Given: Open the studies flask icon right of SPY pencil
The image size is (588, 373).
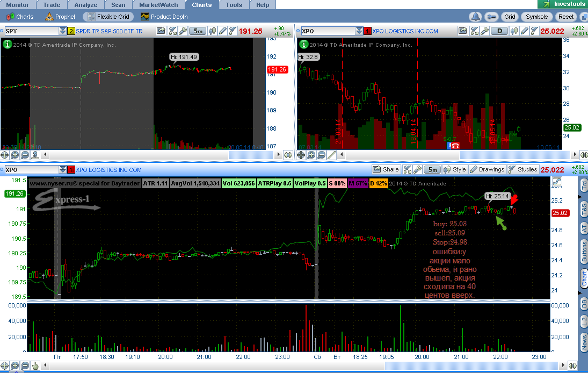Looking at the screenshot, I should tap(233, 31).
